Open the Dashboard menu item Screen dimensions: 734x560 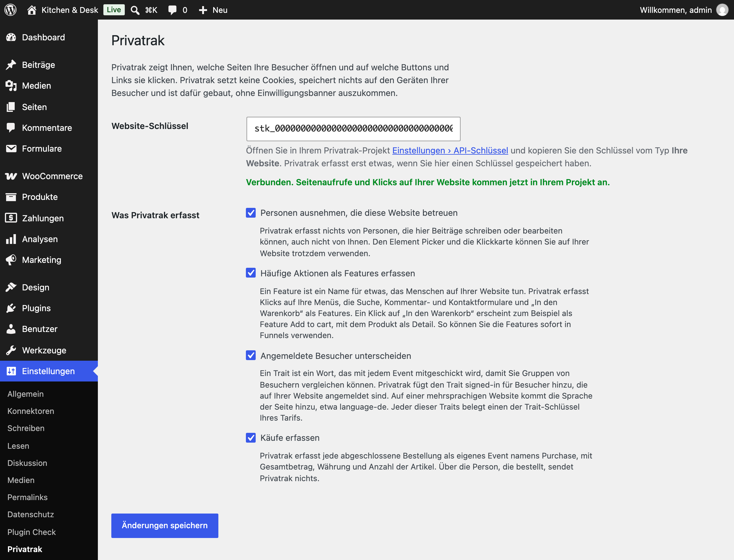[49, 37]
